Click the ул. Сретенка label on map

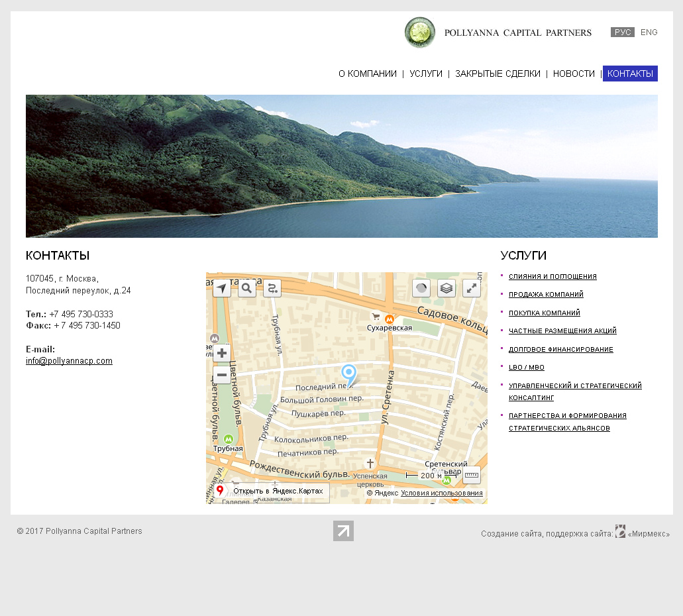(x=387, y=397)
